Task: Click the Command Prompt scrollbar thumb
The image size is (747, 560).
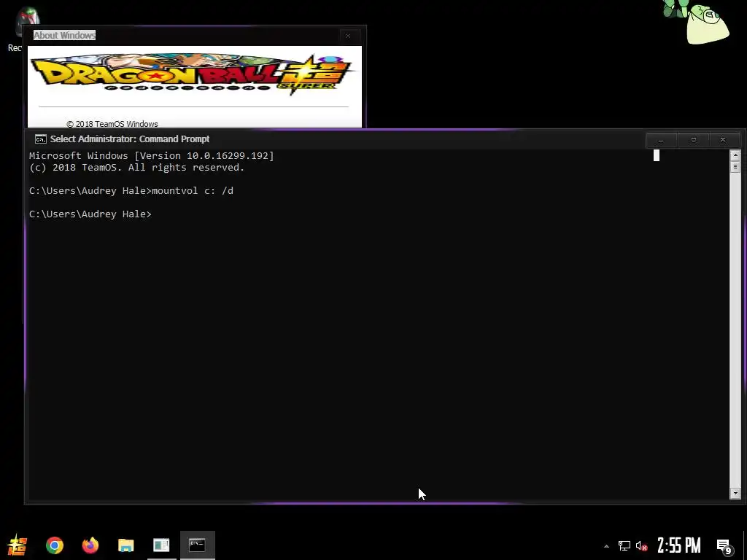Action: (735, 167)
